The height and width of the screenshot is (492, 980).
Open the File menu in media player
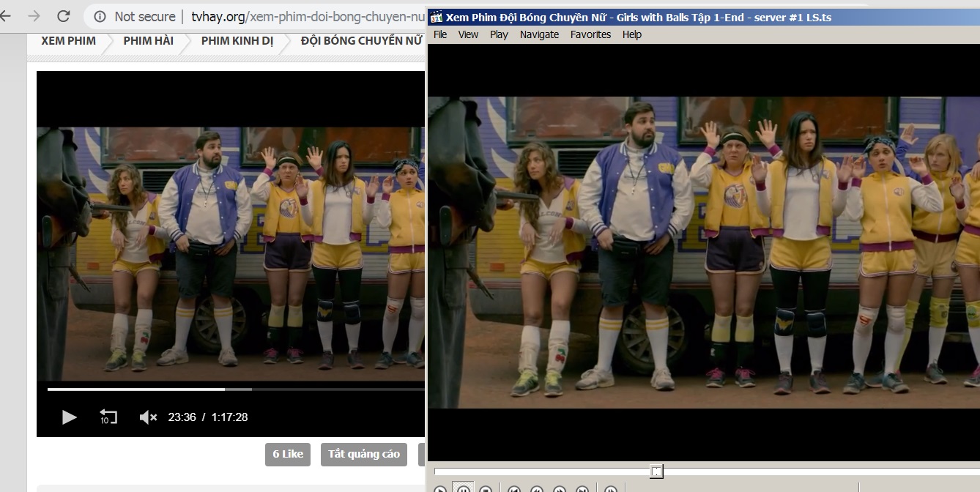(x=440, y=34)
